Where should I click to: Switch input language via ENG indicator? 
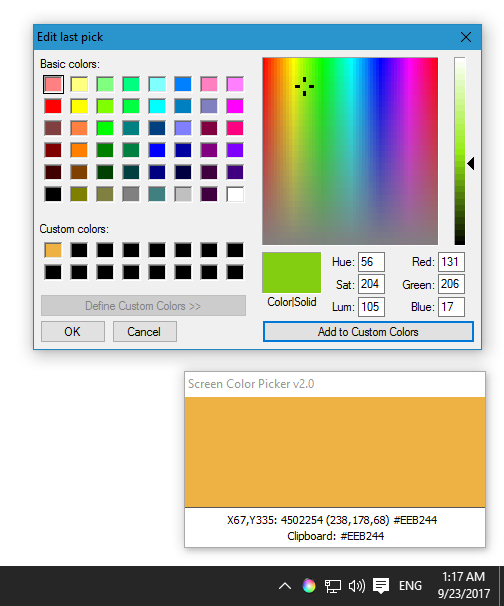tap(410, 586)
